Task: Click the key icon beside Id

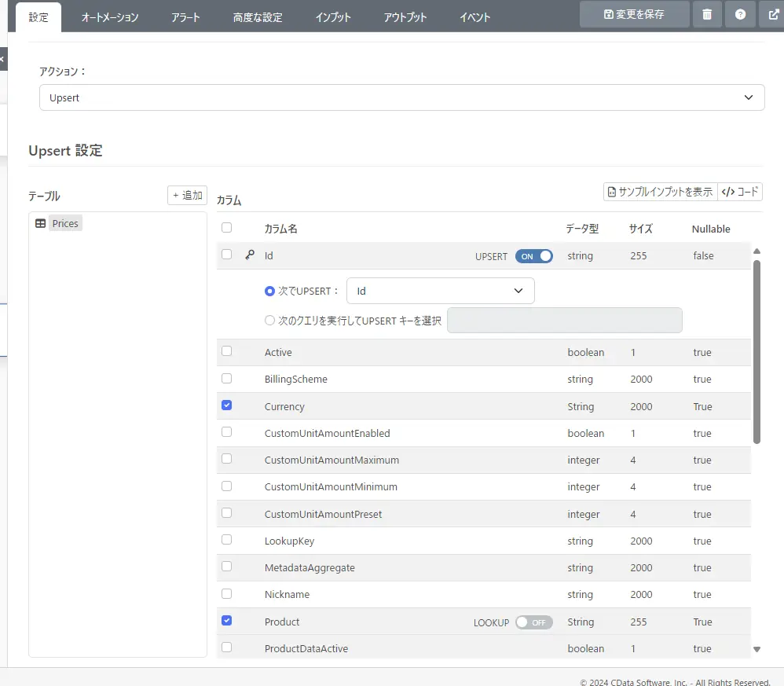Action: click(250, 255)
